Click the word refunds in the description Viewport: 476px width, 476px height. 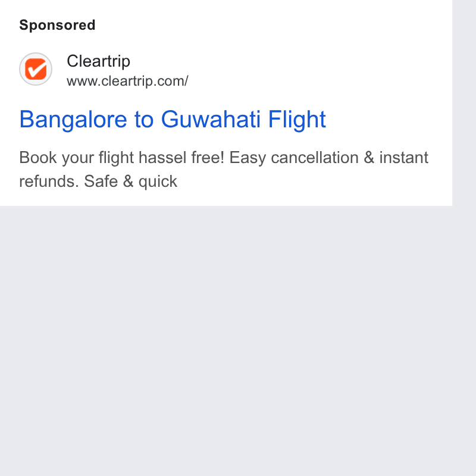click(x=49, y=181)
